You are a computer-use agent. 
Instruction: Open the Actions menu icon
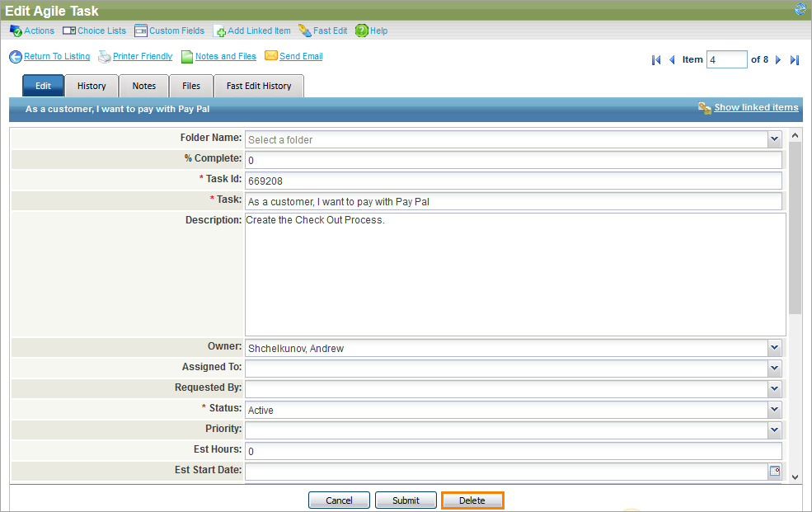click(16, 31)
